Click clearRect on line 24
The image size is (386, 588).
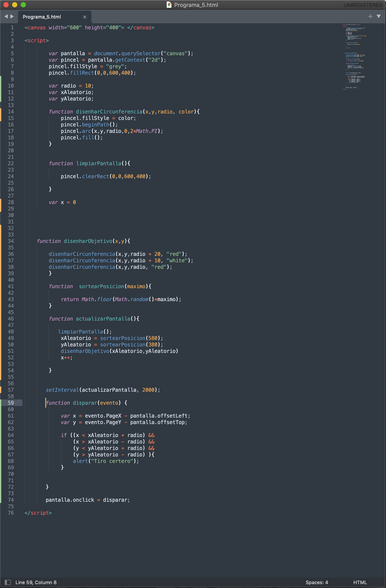click(x=96, y=176)
